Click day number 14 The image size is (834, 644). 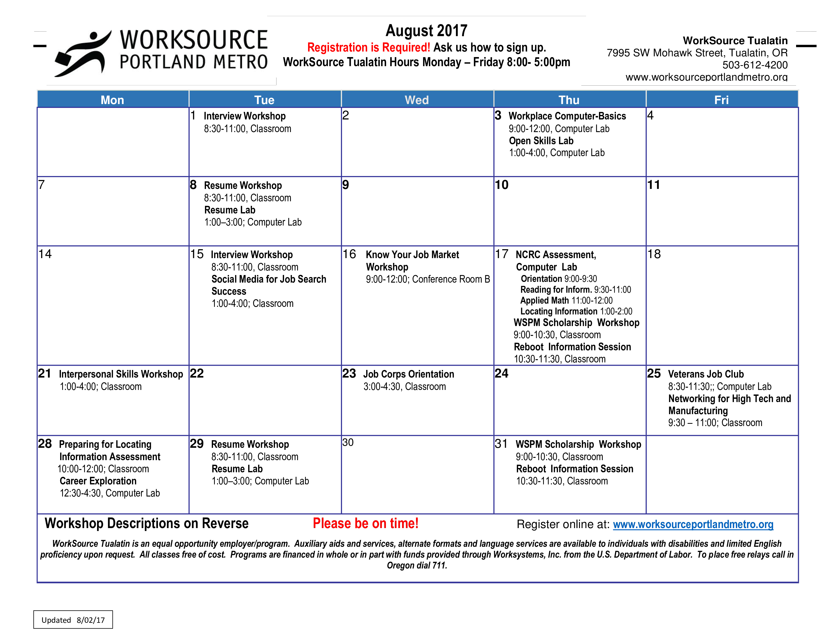click(45, 254)
